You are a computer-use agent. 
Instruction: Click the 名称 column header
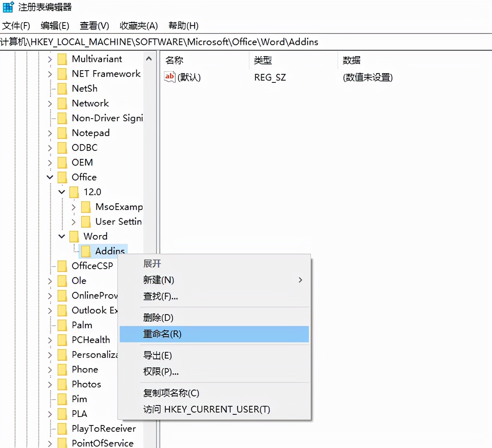tap(174, 60)
